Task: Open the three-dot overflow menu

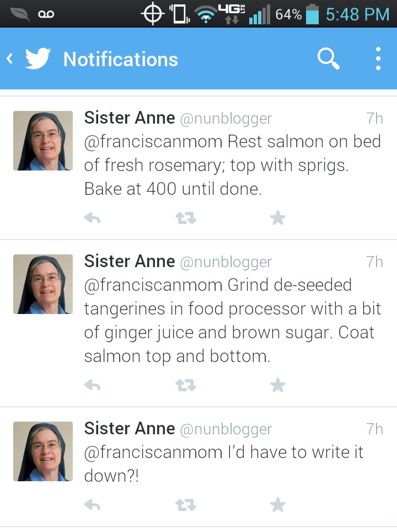Action: (378, 58)
